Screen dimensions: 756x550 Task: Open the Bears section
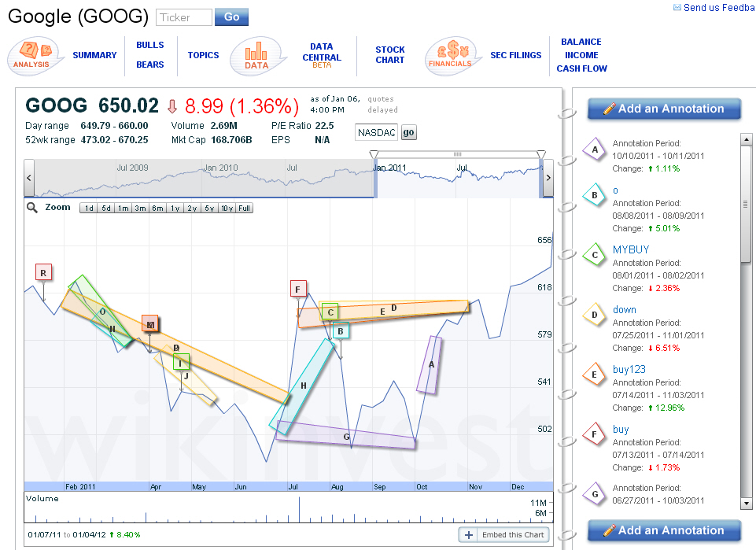(150, 65)
